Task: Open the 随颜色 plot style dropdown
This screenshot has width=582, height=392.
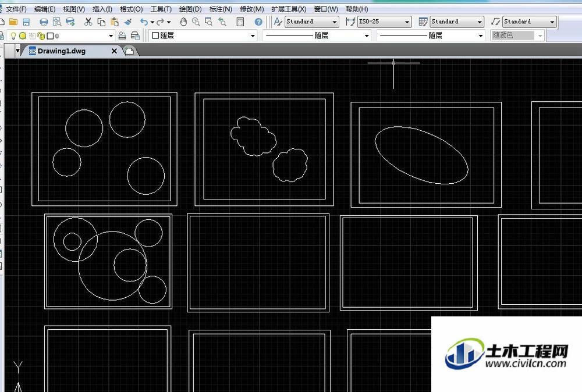Action: point(517,35)
